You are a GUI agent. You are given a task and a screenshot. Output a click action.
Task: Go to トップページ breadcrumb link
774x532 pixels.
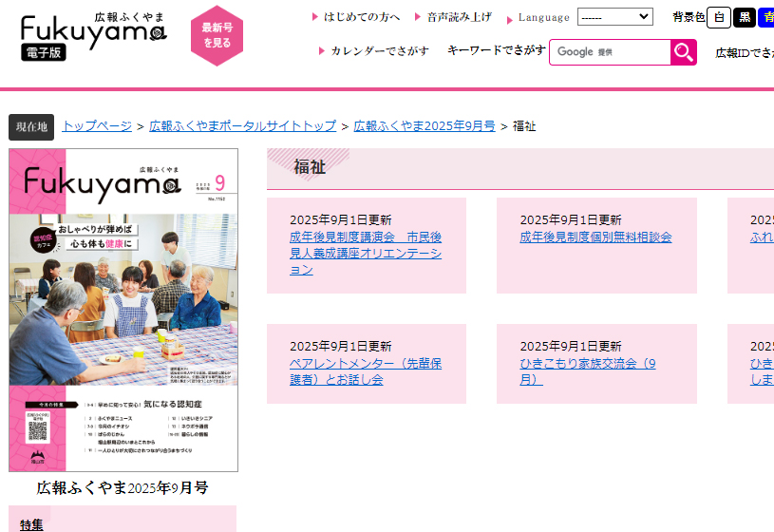[x=97, y=126]
